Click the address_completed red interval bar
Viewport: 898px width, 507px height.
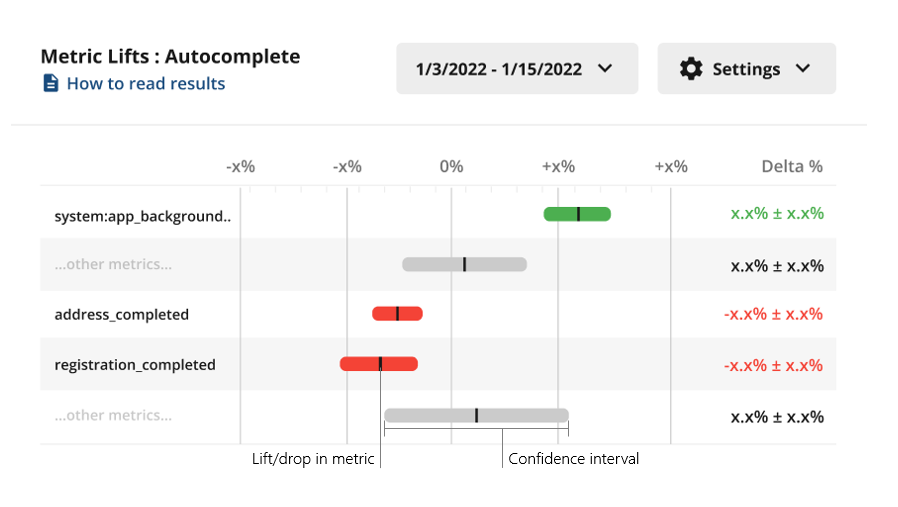(x=397, y=313)
